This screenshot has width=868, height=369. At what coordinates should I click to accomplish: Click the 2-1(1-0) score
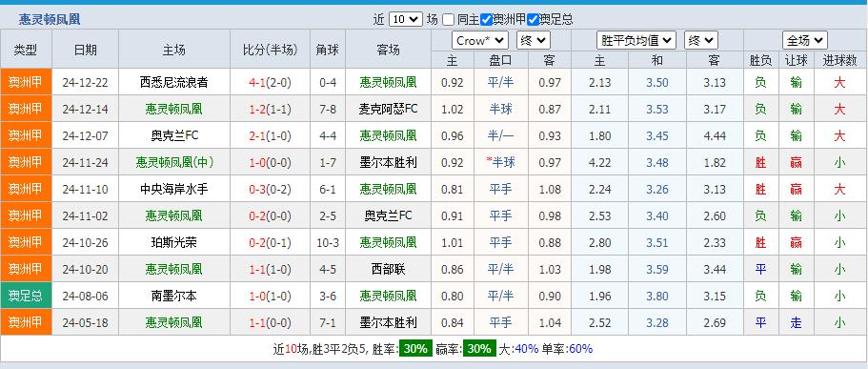coord(271,135)
